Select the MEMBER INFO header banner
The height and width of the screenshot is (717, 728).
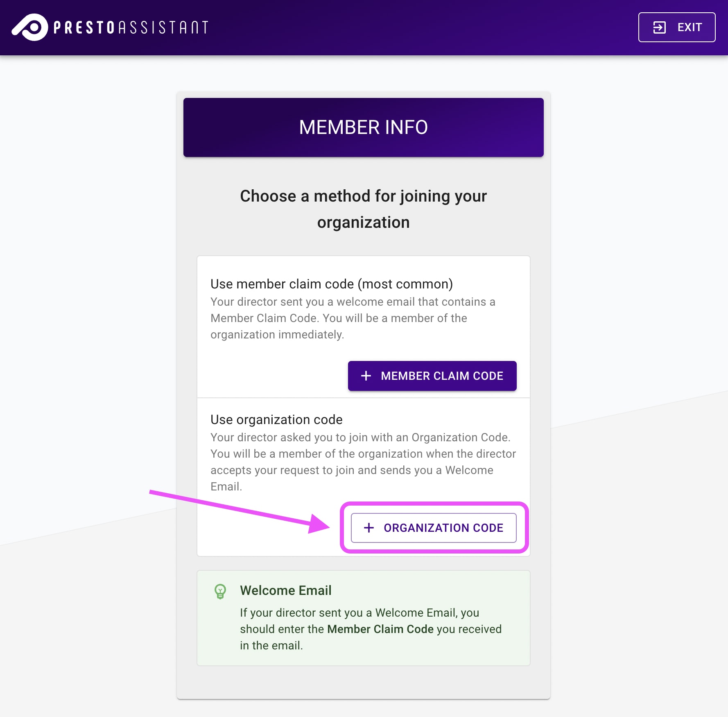(x=364, y=127)
